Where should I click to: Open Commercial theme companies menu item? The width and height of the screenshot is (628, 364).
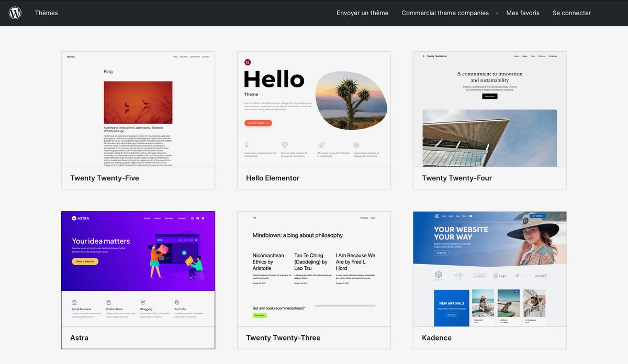[445, 13]
